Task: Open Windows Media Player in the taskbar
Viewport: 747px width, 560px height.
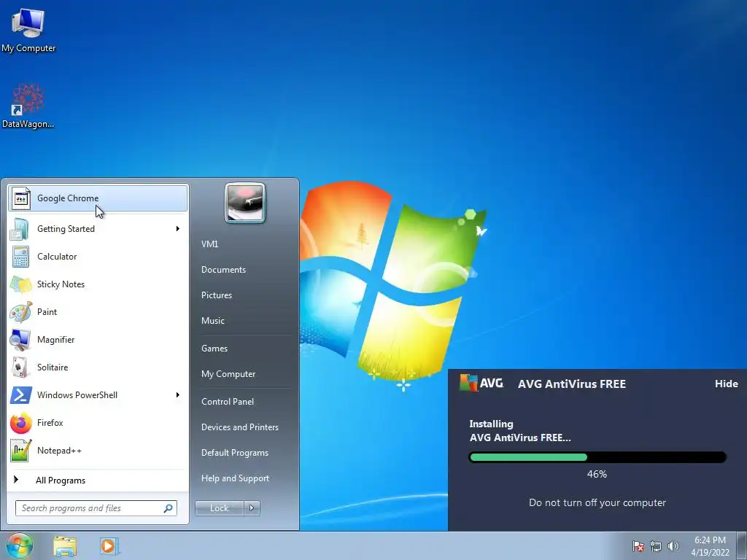Action: tap(109, 546)
